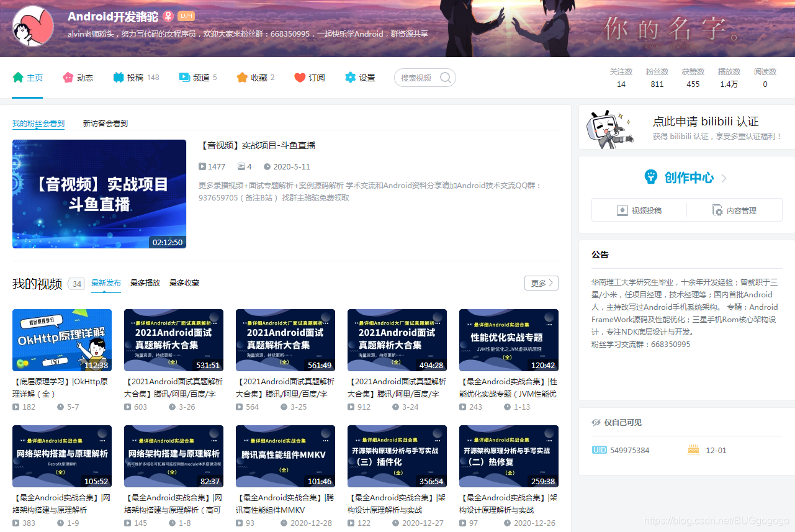Open the 主页 tab
This screenshot has height=532, width=795.
click(x=28, y=78)
